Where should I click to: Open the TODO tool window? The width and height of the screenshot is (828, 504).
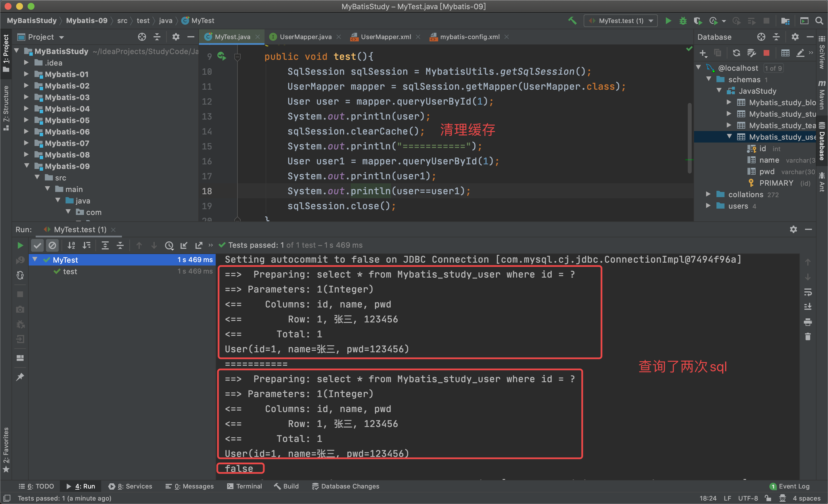point(36,486)
